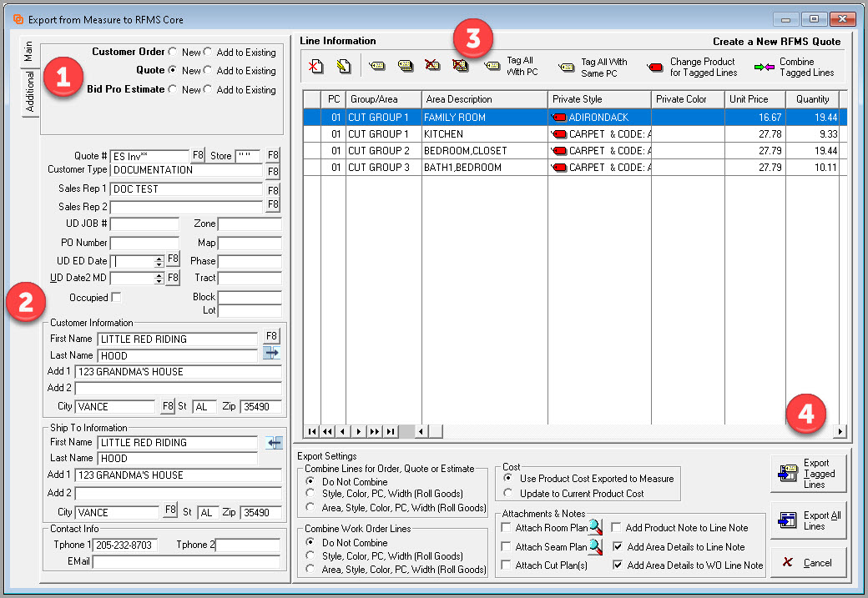
Task: Click the Group/Area column header
Action: (x=384, y=99)
